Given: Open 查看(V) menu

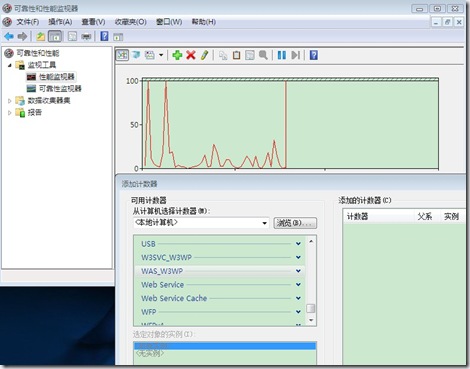Looking at the screenshot, I should [93, 22].
